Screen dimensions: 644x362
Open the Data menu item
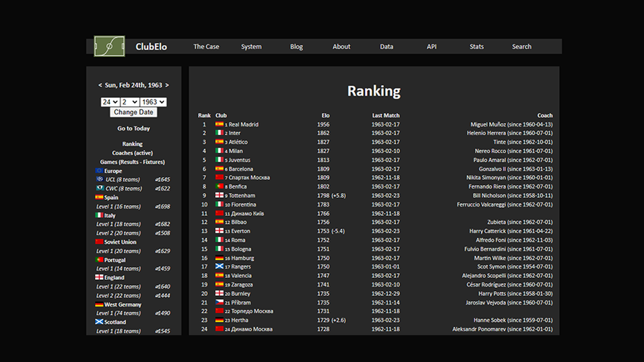tap(386, 47)
